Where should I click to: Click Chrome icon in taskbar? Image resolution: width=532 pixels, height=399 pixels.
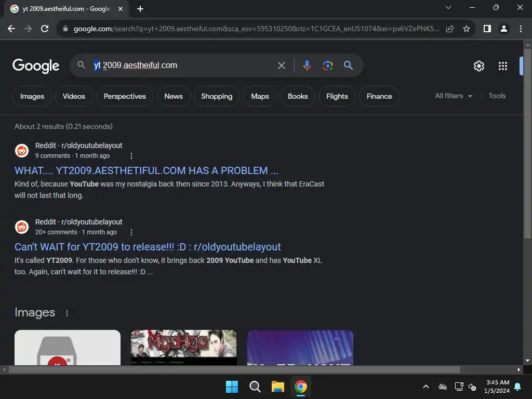click(301, 387)
